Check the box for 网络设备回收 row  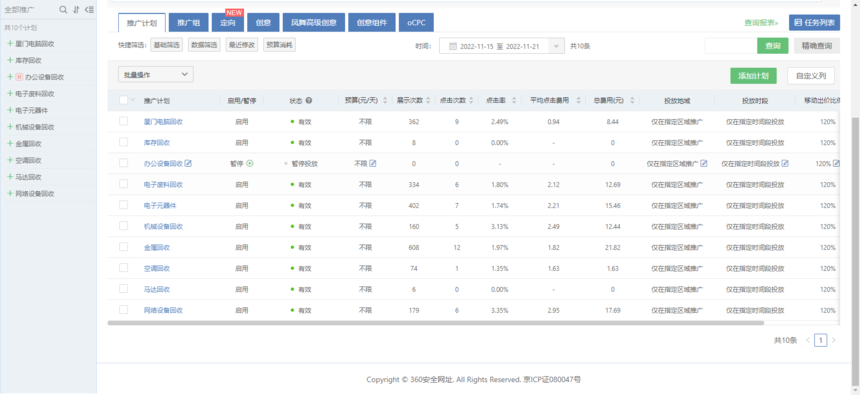[x=123, y=309]
